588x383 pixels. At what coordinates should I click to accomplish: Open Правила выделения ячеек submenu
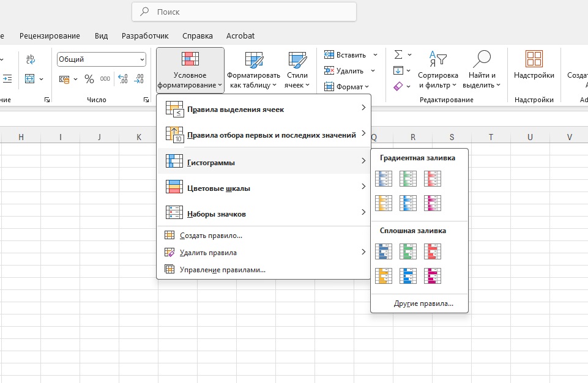[264, 109]
